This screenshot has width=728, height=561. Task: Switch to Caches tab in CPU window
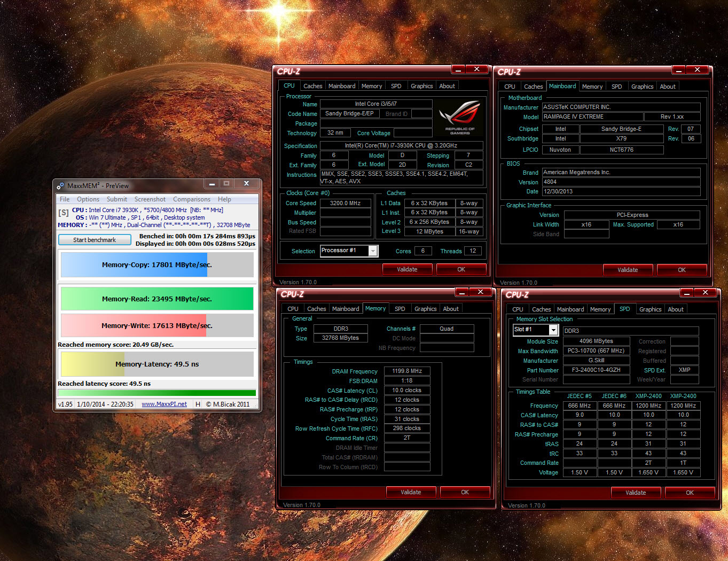(x=312, y=86)
